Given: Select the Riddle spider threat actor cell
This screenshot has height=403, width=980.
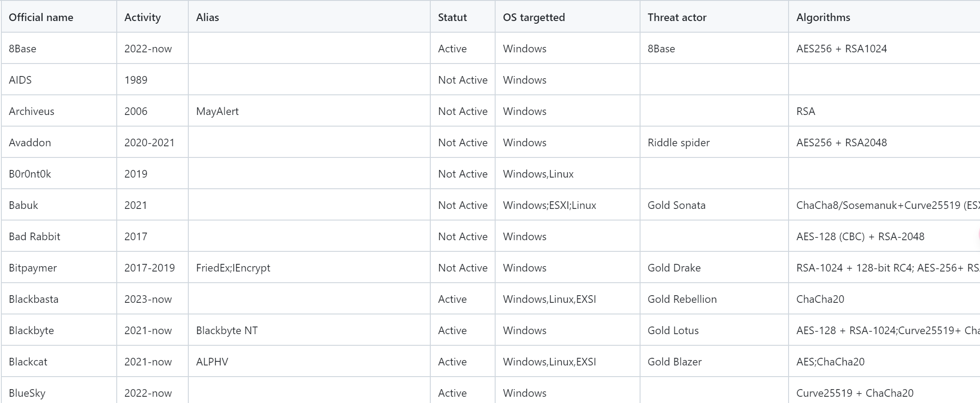Looking at the screenshot, I should (679, 143).
